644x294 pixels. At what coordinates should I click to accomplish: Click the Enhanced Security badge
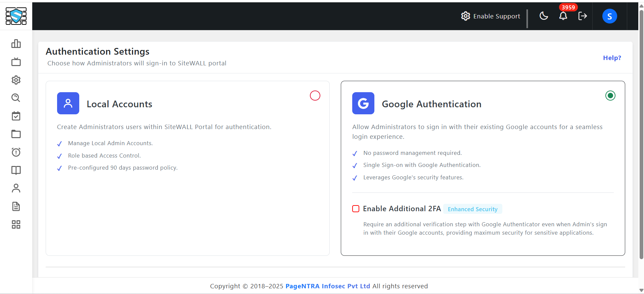coord(473,209)
